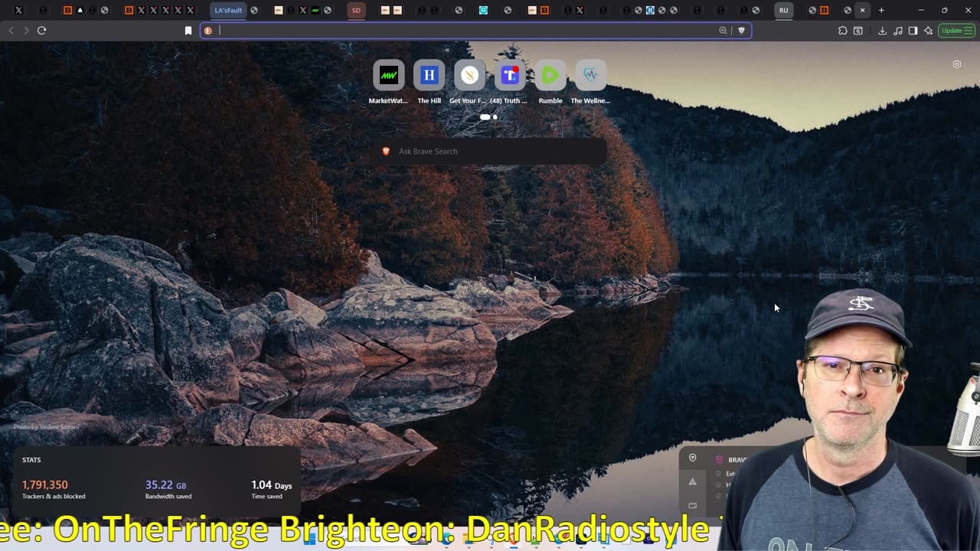Open the Downloads toolbar icon
This screenshot has height=551, width=980.
(x=882, y=31)
